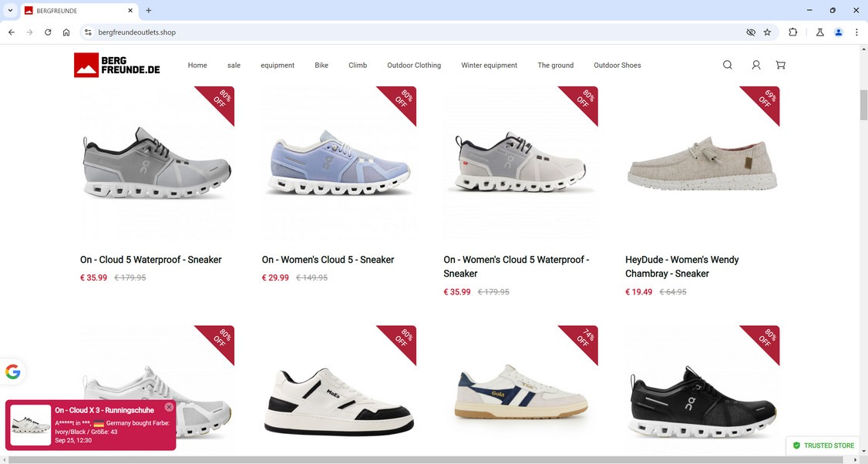Click the beige HeyDude Wendy shoe image

pyautogui.click(x=702, y=163)
